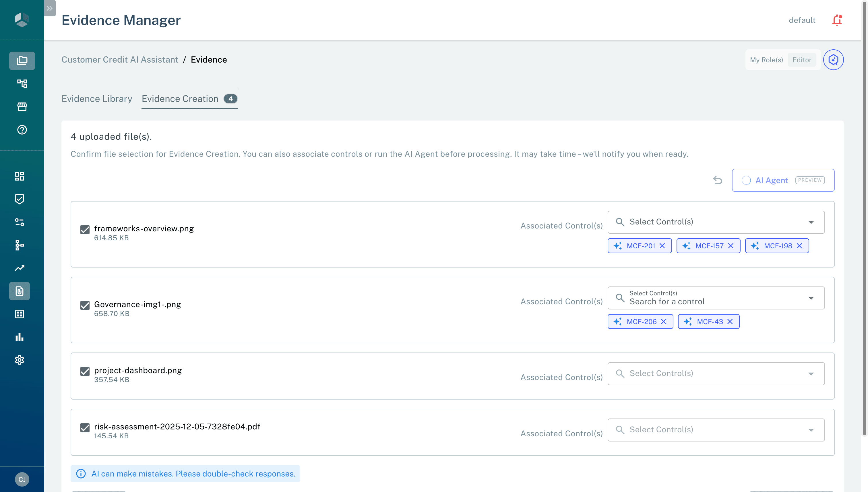Click the notifications bell icon
This screenshot has width=868, height=492.
pos(837,20)
